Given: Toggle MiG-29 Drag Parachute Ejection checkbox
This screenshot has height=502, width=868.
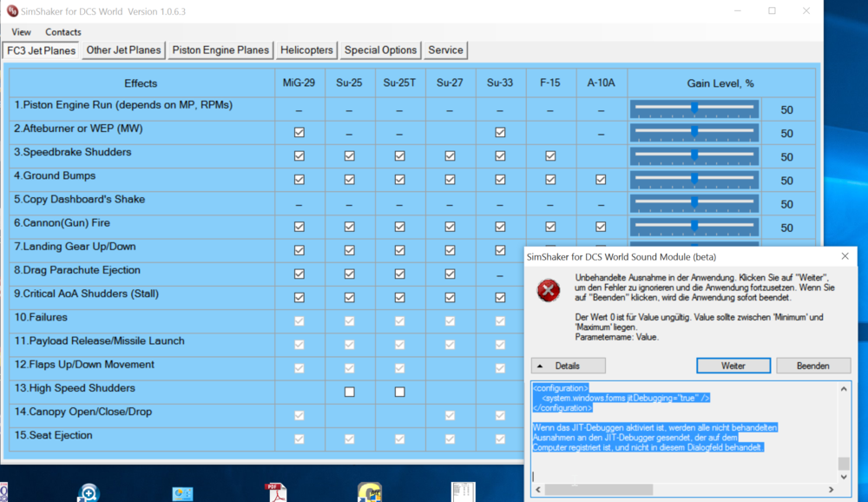Looking at the screenshot, I should coord(299,274).
